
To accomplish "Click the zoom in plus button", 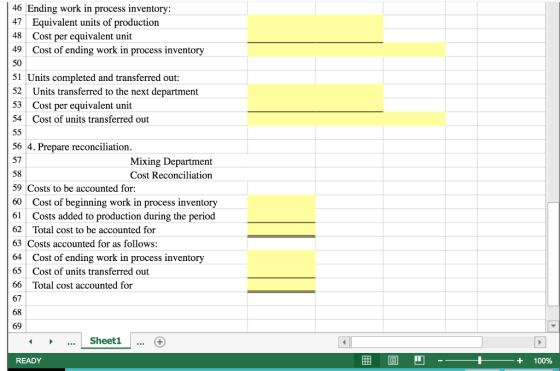I will click(x=520, y=361).
